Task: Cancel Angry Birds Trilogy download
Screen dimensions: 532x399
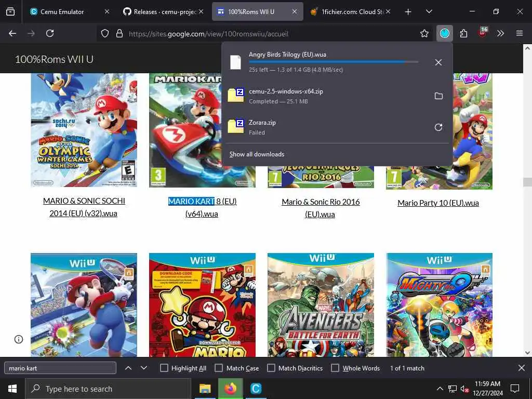Action: [438, 62]
